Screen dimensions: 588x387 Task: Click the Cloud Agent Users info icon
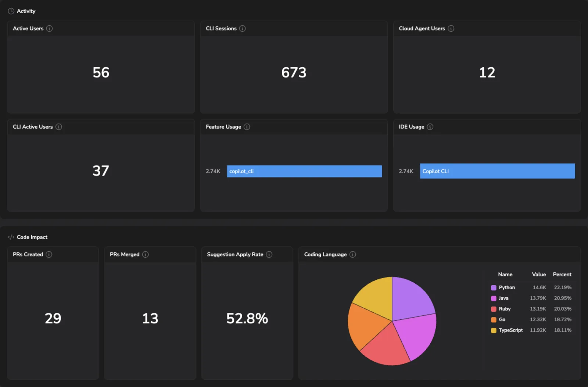[x=451, y=28]
